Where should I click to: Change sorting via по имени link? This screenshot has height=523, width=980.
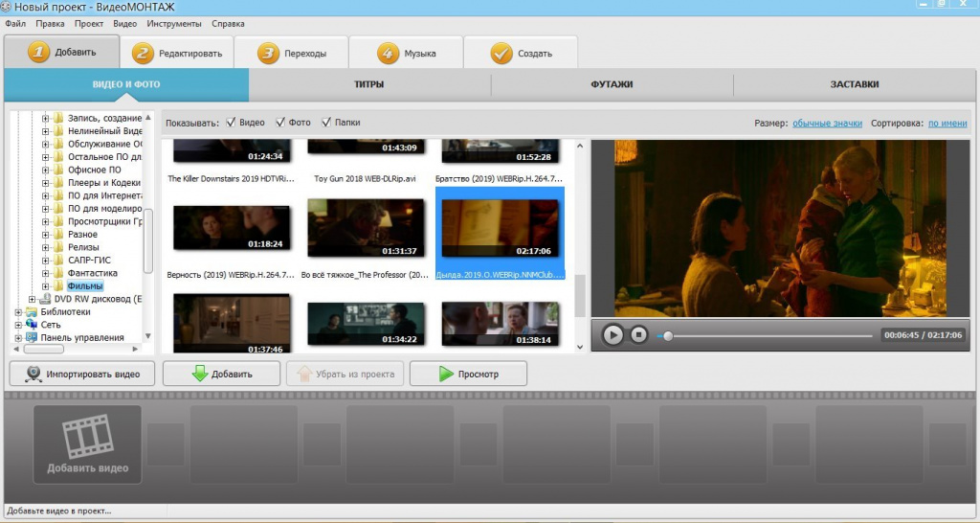(947, 124)
